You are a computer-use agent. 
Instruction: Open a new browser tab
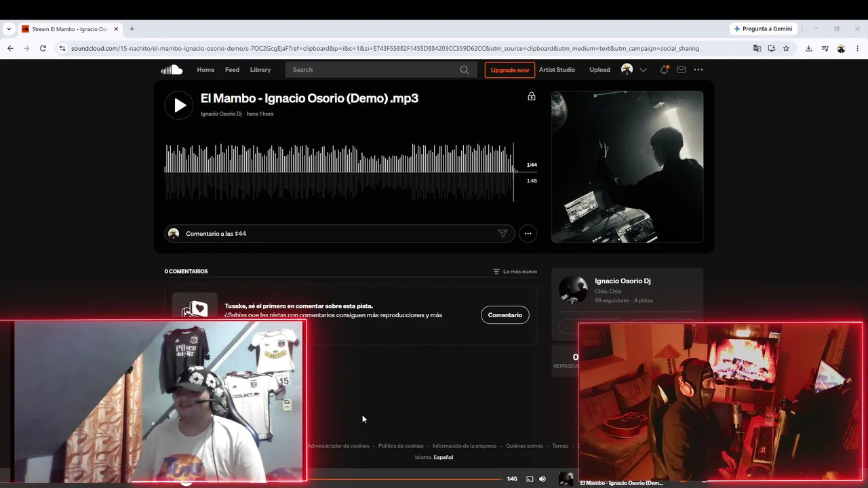pyautogui.click(x=132, y=29)
